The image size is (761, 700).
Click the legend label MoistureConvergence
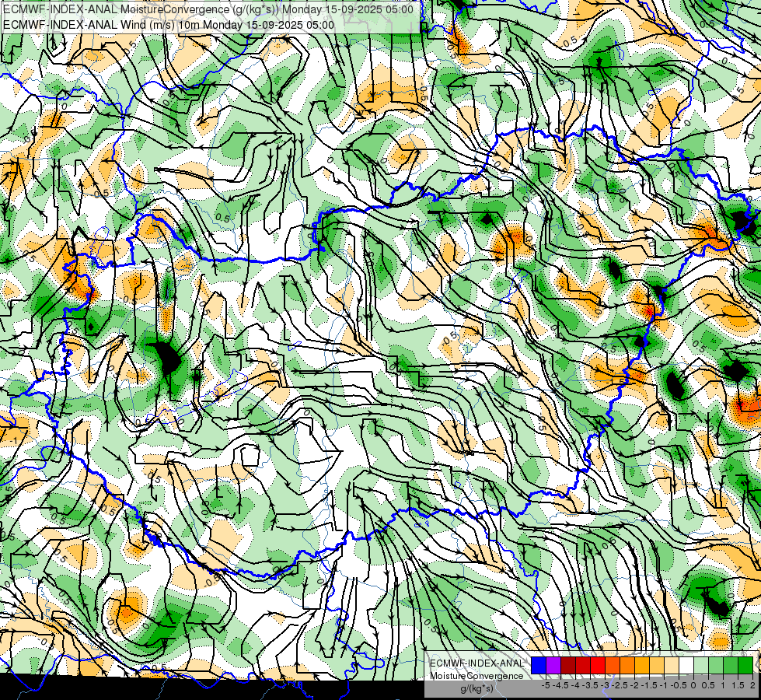click(476, 676)
